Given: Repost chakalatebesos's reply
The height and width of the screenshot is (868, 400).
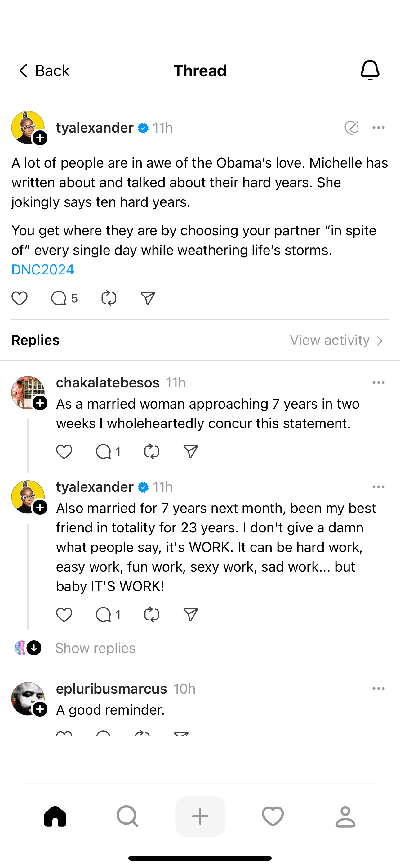Looking at the screenshot, I should tap(152, 452).
